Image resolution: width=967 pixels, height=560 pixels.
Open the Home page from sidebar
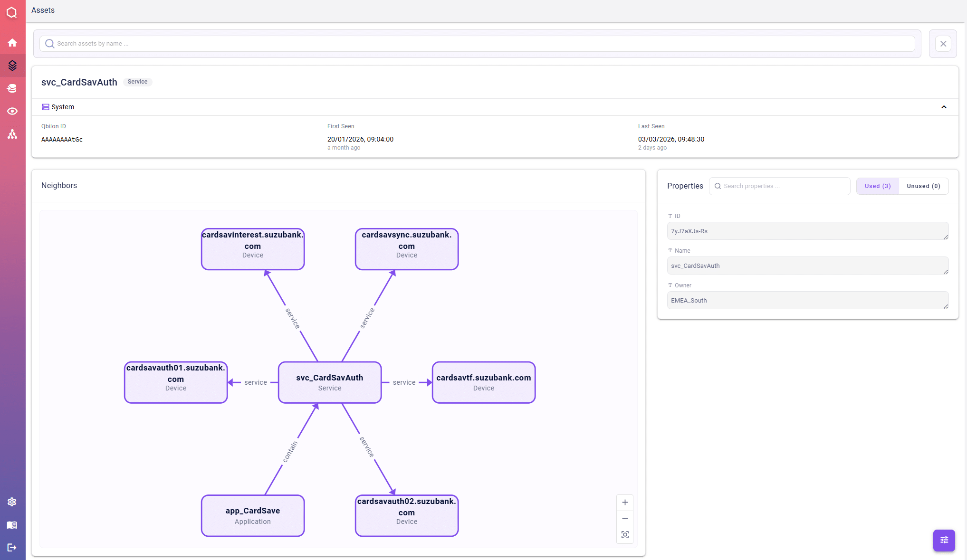[x=12, y=43]
